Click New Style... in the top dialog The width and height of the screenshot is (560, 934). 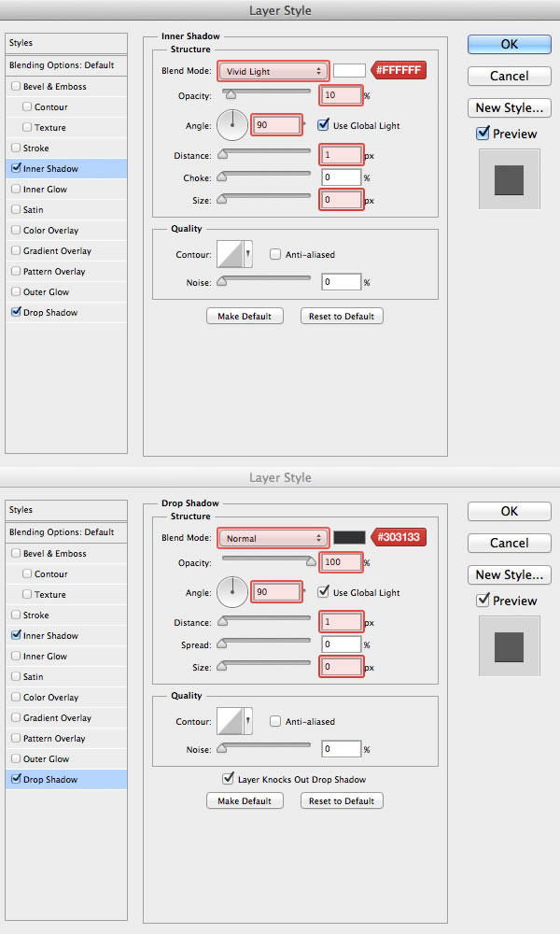pos(510,107)
